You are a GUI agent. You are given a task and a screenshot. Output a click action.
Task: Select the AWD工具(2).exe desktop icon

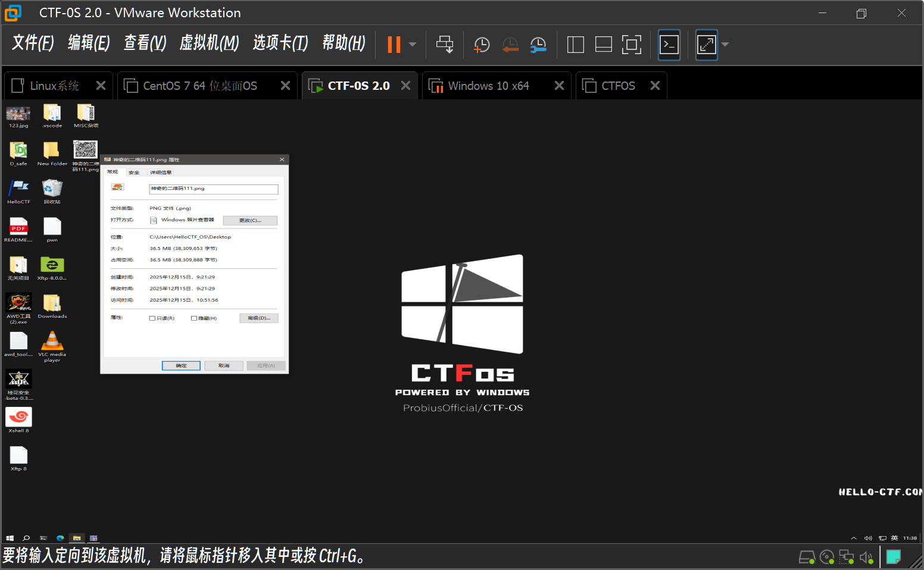pos(18,309)
